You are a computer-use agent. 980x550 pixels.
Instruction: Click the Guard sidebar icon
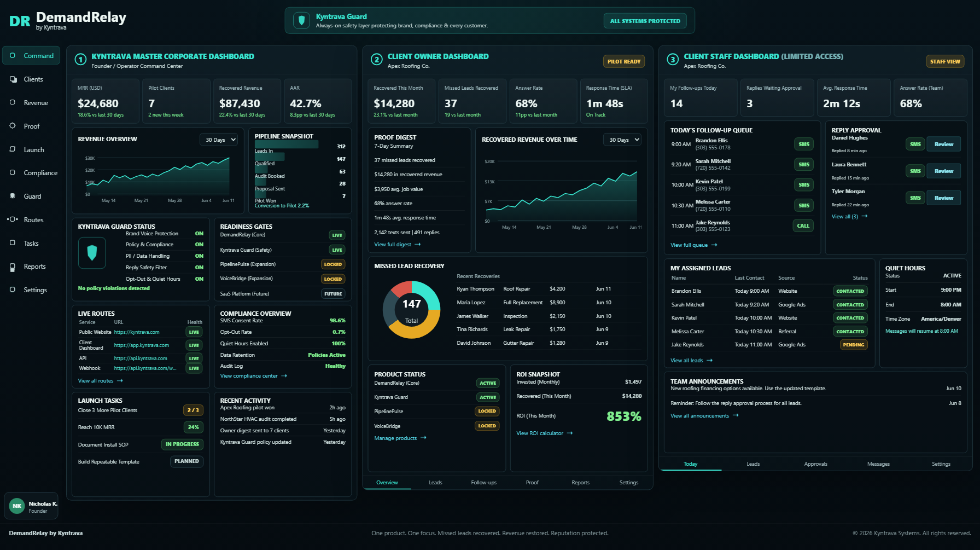pyautogui.click(x=13, y=196)
